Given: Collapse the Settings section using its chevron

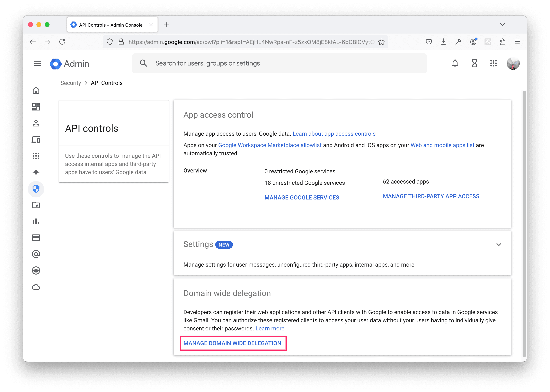Looking at the screenshot, I should [x=499, y=244].
